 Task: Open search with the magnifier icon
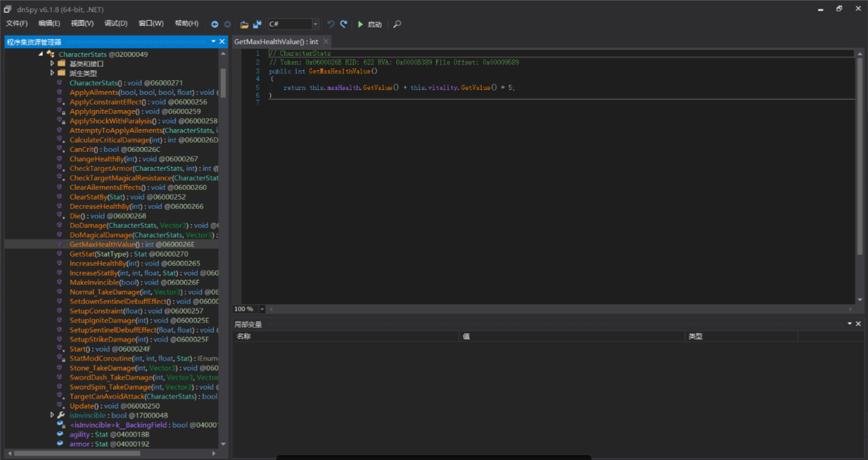(x=397, y=25)
